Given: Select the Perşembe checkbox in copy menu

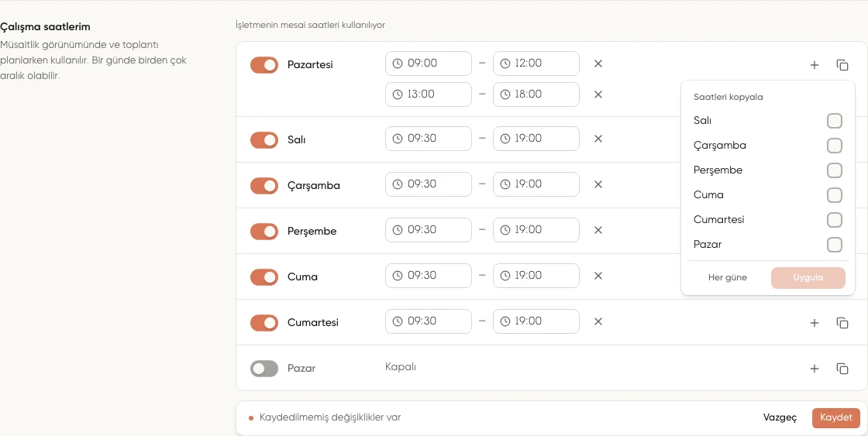Looking at the screenshot, I should tap(834, 170).
